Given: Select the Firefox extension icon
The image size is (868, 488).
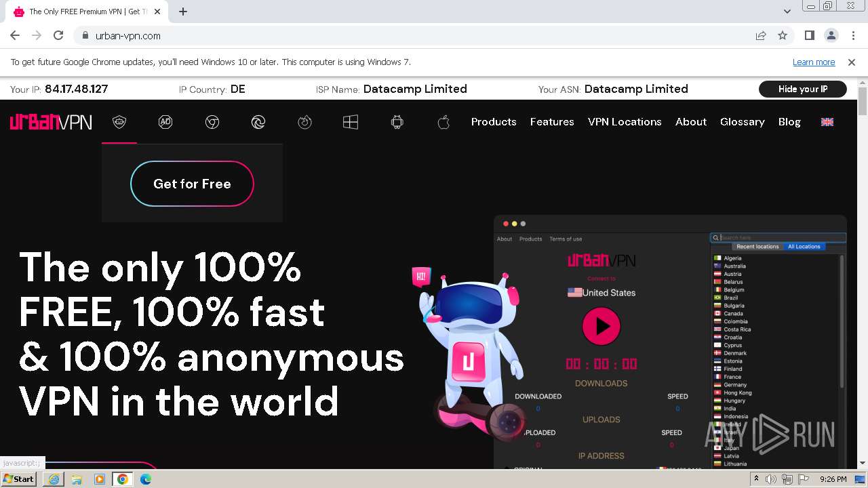Looking at the screenshot, I should [304, 122].
